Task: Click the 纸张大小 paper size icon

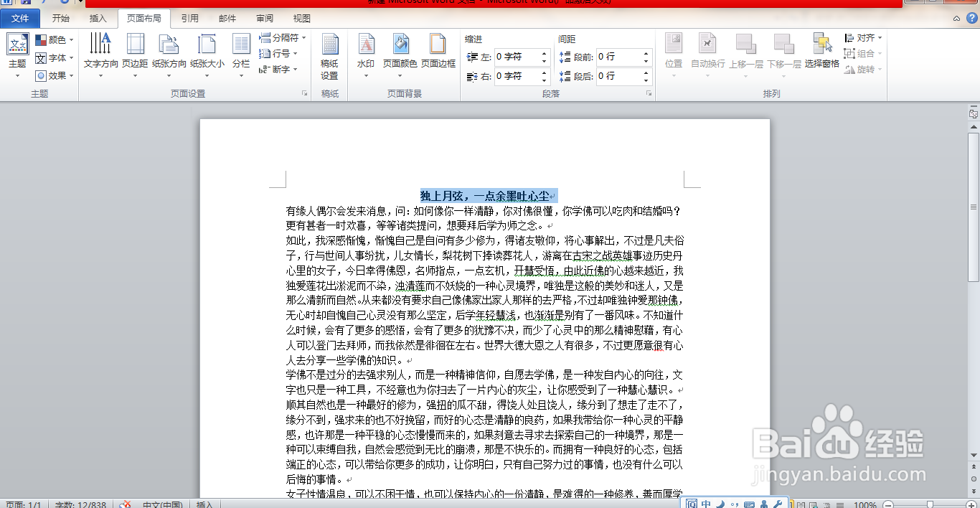Action: [207, 44]
